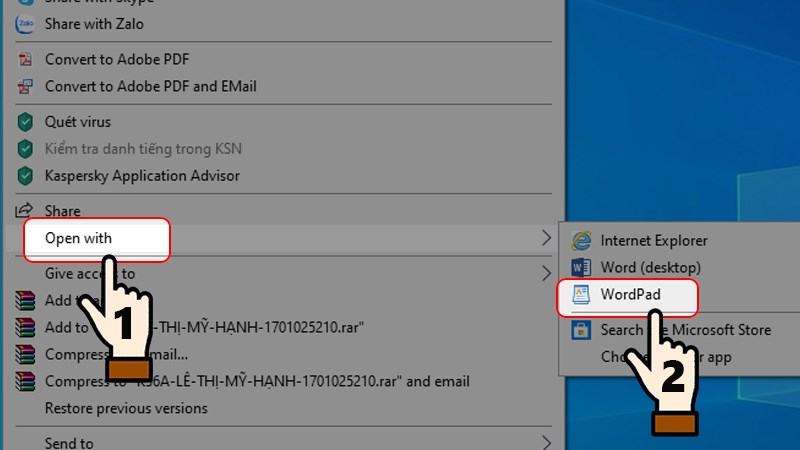Click the WordPad icon in submenu

point(581,295)
